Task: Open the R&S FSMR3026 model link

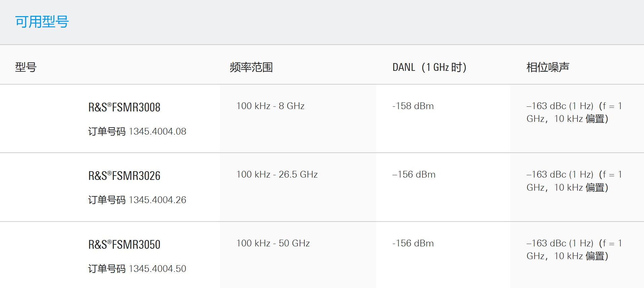Action: coord(124,176)
